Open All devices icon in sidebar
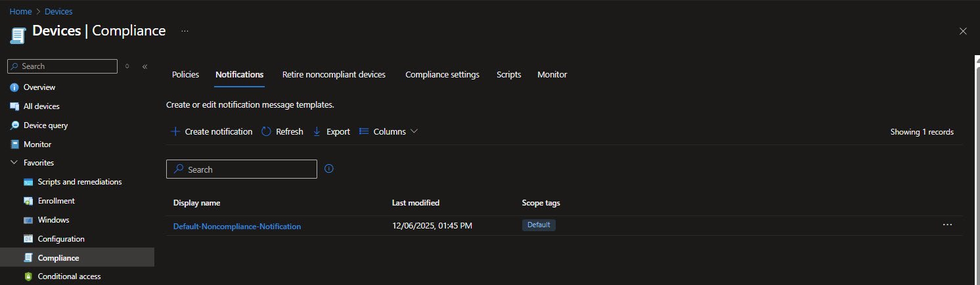This screenshot has height=285, width=980. click(14, 106)
